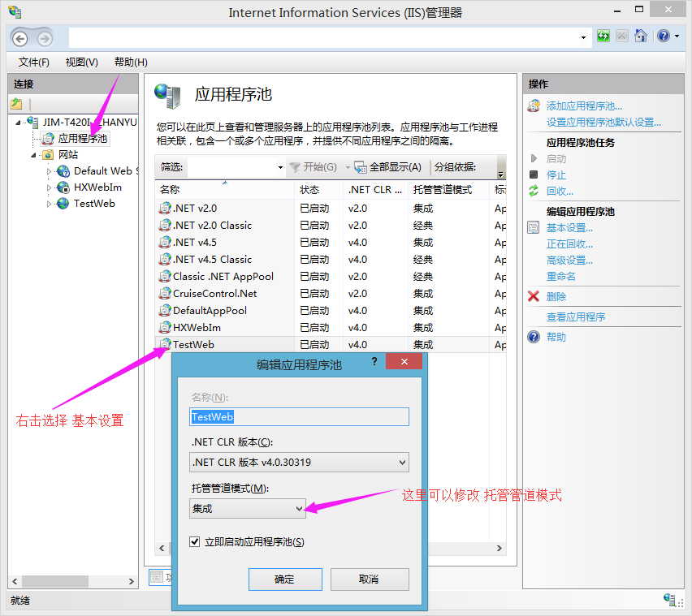Click the 确定 button in dialog
This screenshot has width=692, height=616.
click(x=285, y=579)
